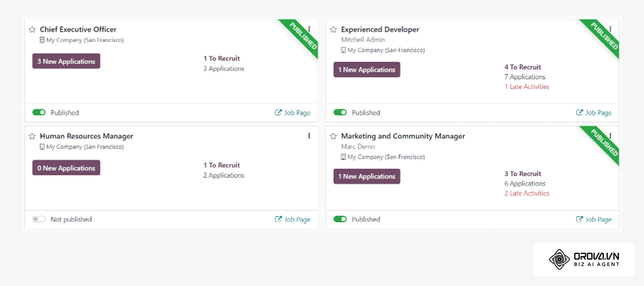Screen dimensions: 644x286
Task: Open Job Page link for Human Resources Manager
Action: coord(293,220)
